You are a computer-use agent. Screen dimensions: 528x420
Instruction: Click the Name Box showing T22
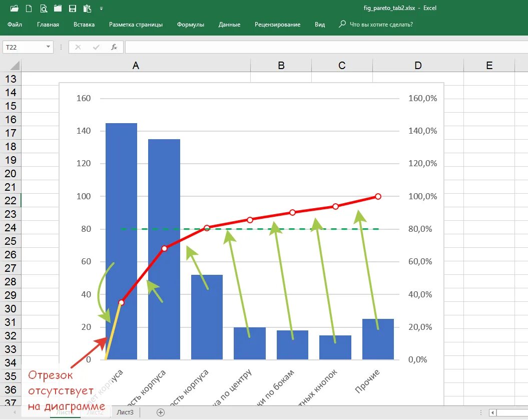23,47
